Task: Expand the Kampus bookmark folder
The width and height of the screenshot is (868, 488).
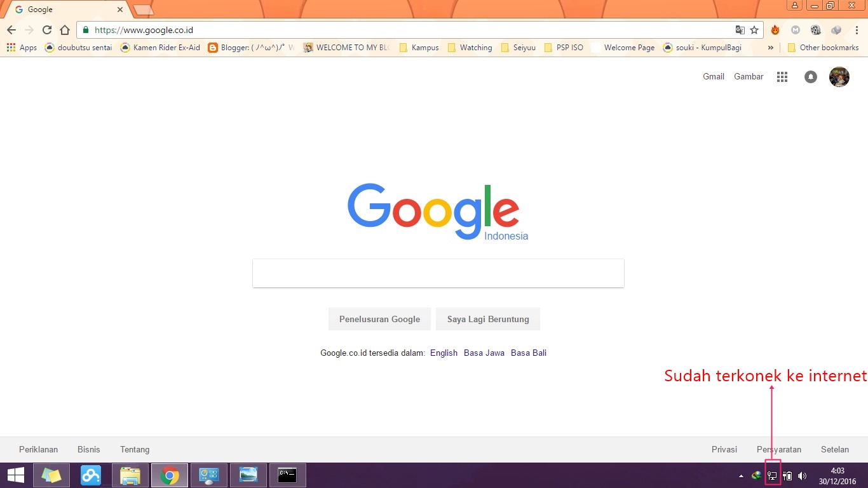Action: click(x=419, y=48)
